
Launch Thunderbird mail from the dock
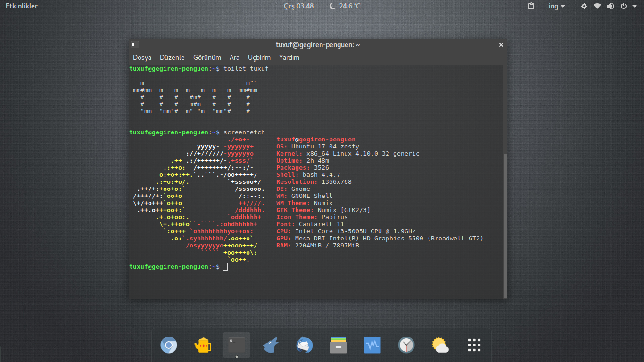[x=305, y=345]
